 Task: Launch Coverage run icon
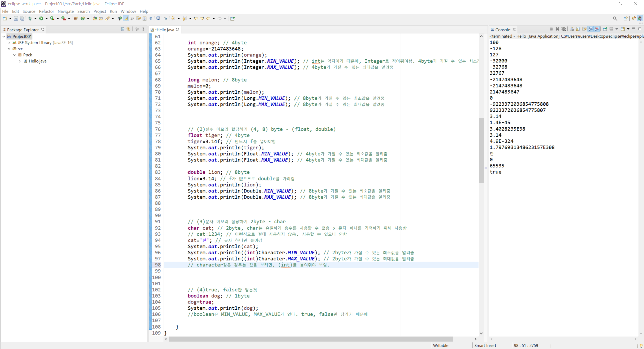[52, 19]
